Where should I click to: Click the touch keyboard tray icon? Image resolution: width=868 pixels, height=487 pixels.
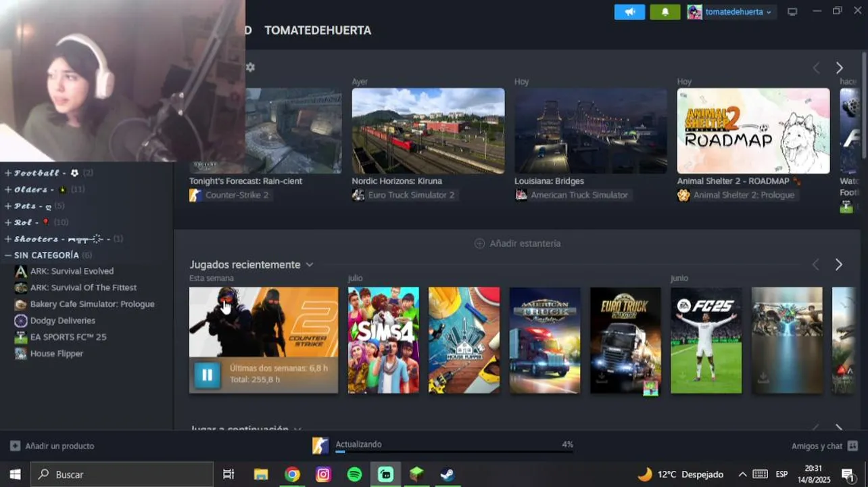[760, 474]
